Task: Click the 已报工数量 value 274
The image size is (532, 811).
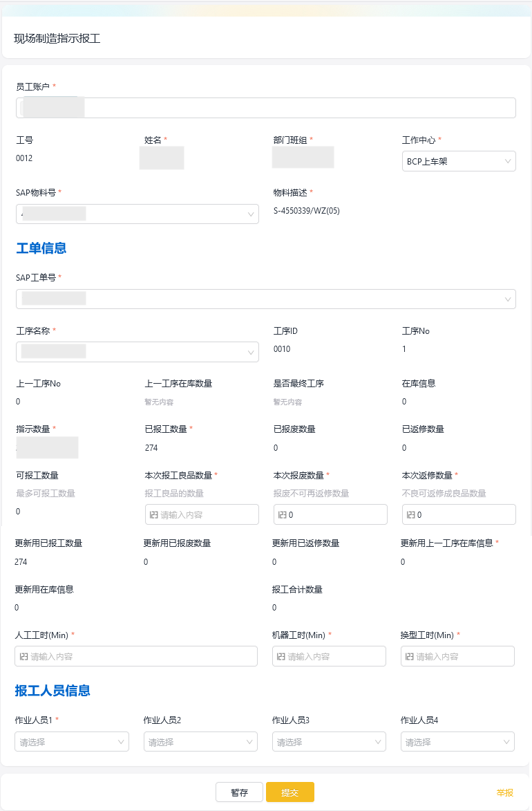Action: coord(151,448)
